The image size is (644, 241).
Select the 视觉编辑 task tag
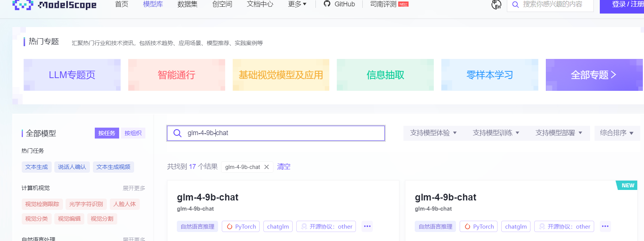click(x=69, y=219)
